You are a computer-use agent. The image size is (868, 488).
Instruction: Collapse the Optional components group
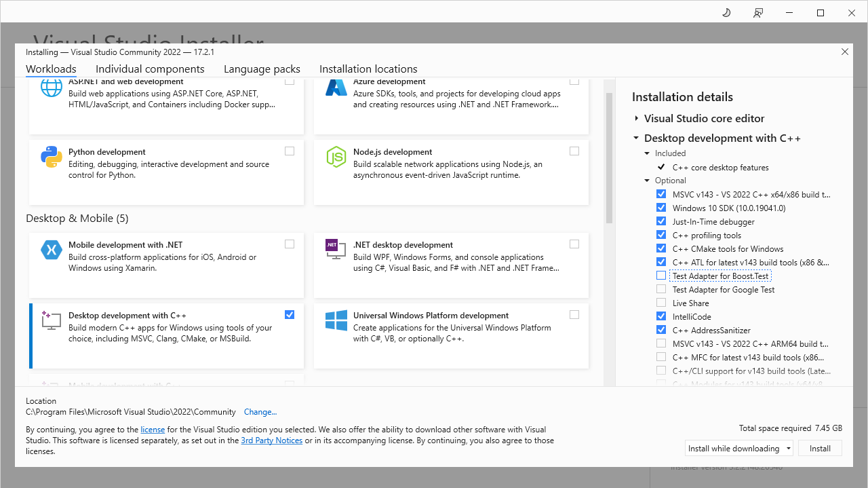647,181
